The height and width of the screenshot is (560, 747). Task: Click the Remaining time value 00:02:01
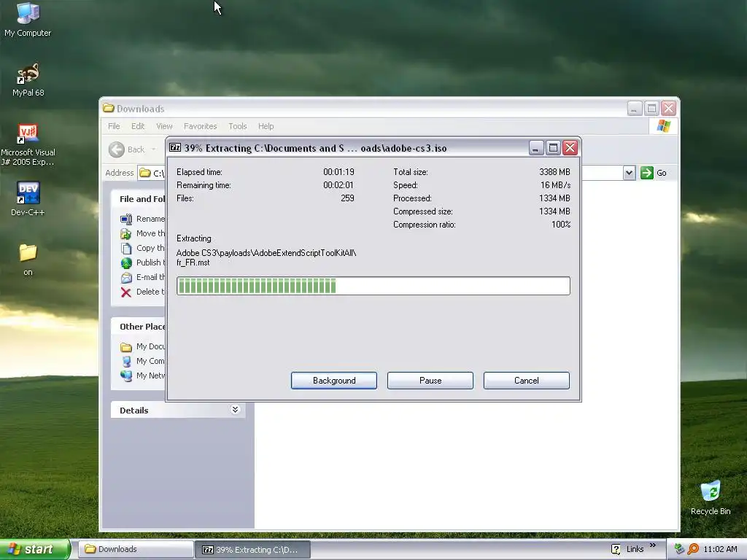click(338, 185)
